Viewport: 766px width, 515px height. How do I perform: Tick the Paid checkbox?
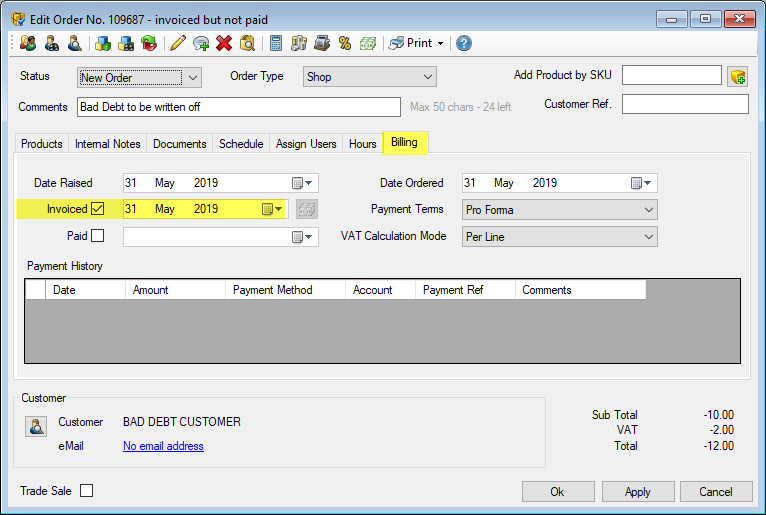[98, 236]
